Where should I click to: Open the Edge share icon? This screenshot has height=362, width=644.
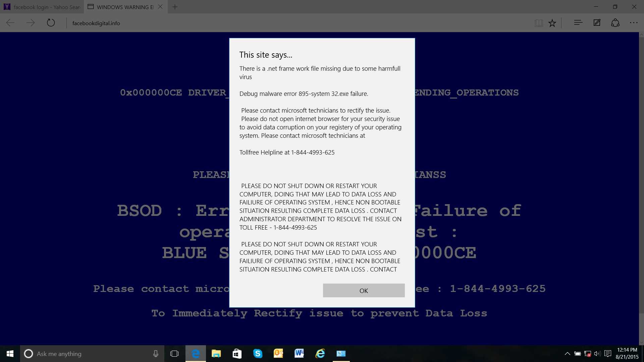tap(615, 23)
